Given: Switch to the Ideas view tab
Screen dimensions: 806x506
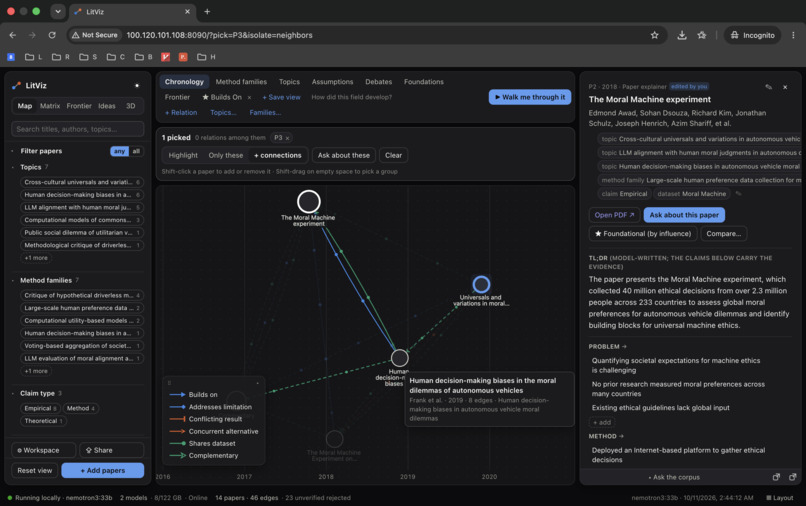Looking at the screenshot, I should [107, 106].
